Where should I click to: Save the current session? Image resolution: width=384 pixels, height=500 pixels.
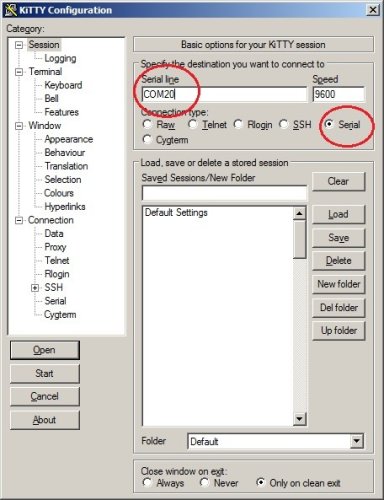click(339, 238)
